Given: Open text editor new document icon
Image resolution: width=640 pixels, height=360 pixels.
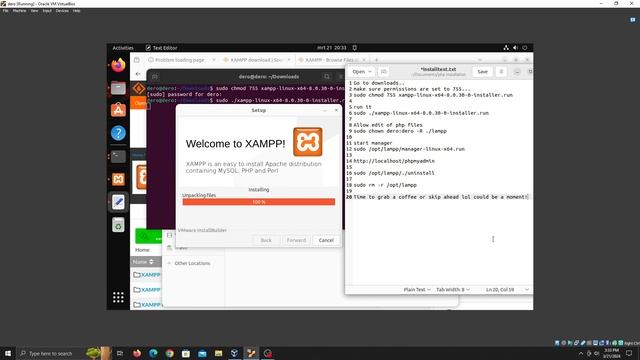Looking at the screenshot, I should (384, 72).
